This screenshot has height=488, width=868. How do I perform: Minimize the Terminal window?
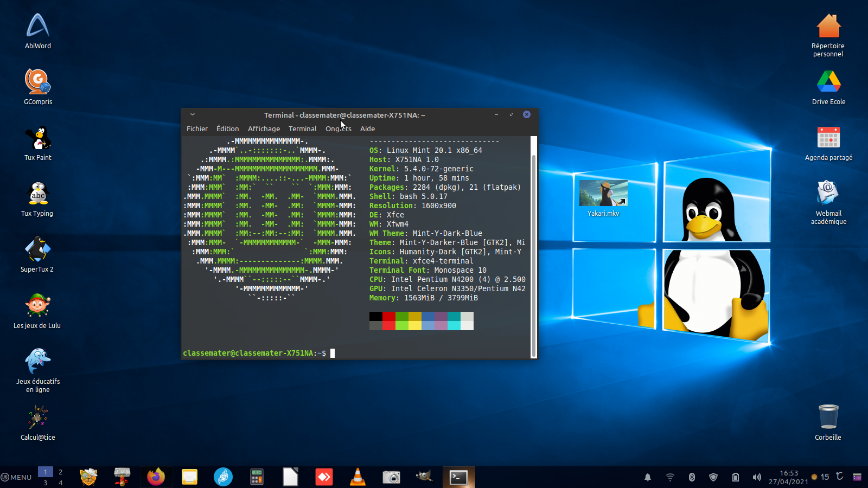pyautogui.click(x=496, y=114)
